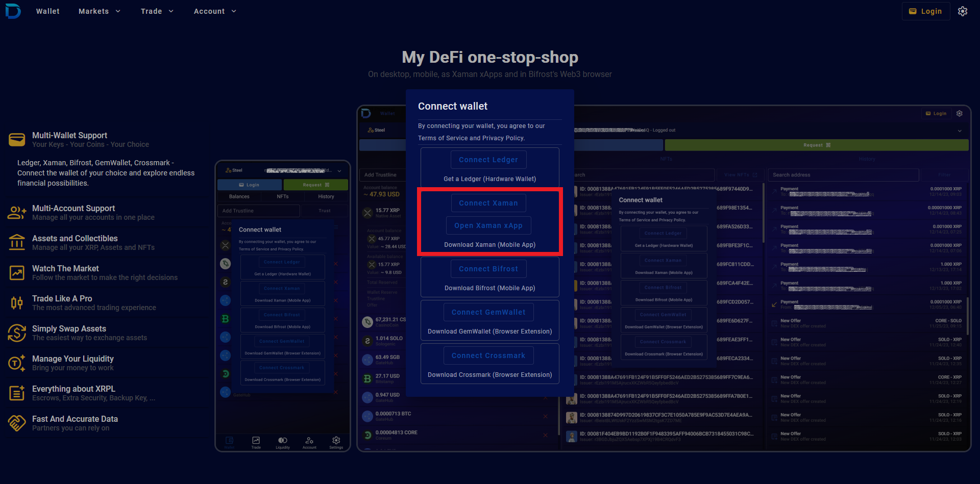Expand the Trade dropdown menu
This screenshot has width=980, height=484.
click(157, 11)
